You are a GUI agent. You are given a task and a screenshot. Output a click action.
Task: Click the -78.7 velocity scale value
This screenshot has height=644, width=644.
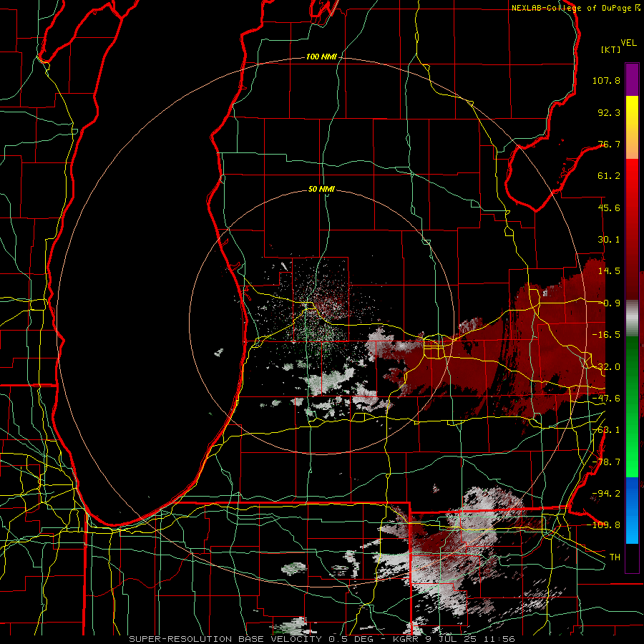click(x=606, y=462)
